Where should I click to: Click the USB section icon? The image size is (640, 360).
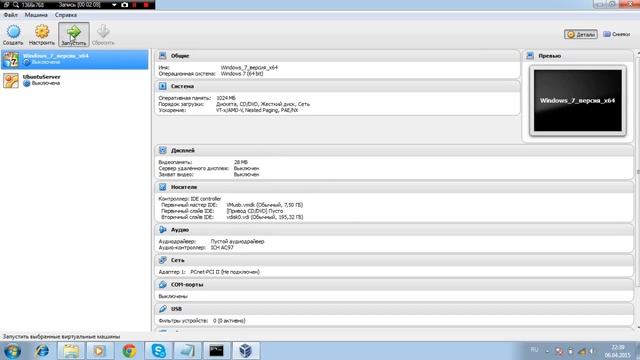coord(162,309)
